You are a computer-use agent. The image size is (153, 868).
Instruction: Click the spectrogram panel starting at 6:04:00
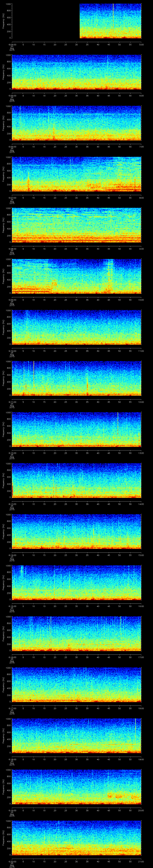tap(77, 21)
